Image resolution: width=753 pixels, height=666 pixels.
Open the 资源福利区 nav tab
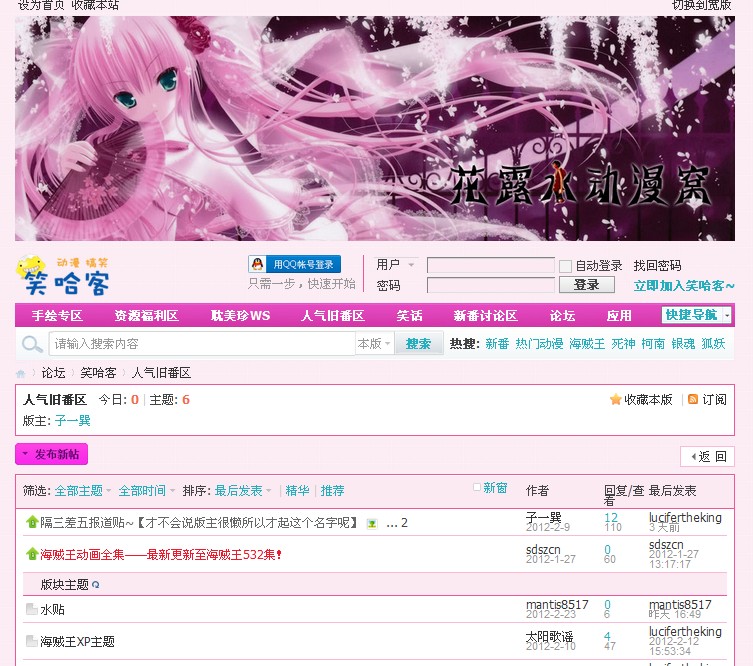146,315
